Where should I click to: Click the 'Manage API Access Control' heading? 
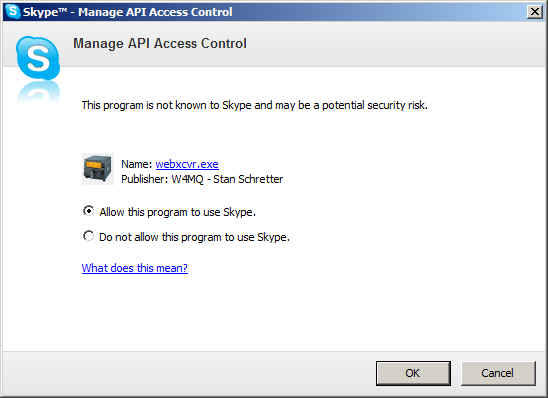point(160,43)
